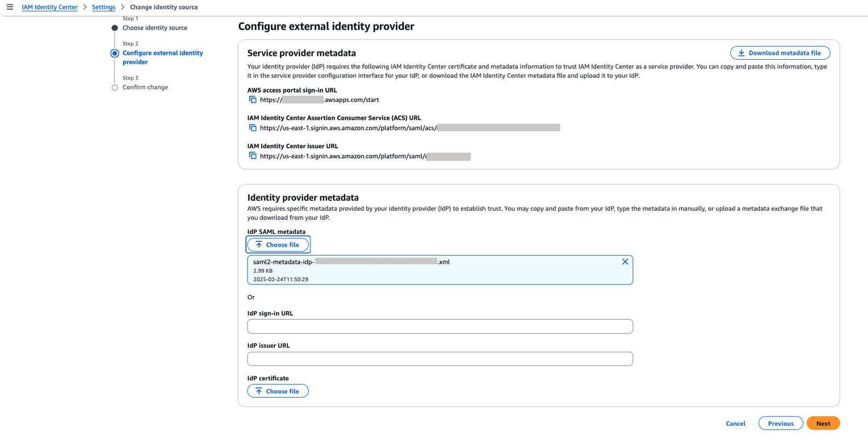Open the navigation sidebar hamburger menu
868x441 pixels.
(x=9, y=7)
